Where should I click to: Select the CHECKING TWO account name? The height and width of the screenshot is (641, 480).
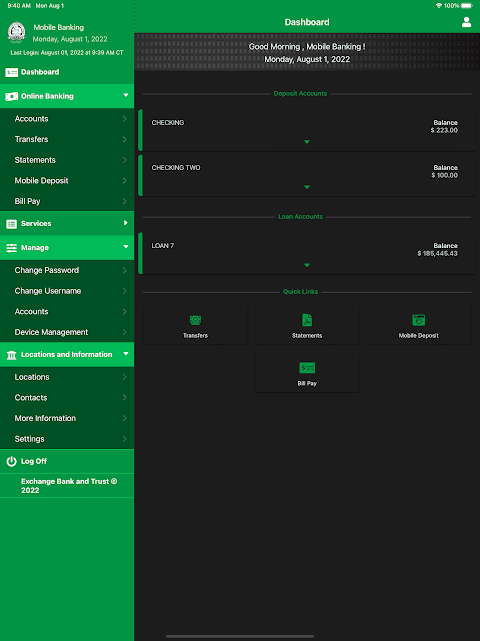click(176, 168)
